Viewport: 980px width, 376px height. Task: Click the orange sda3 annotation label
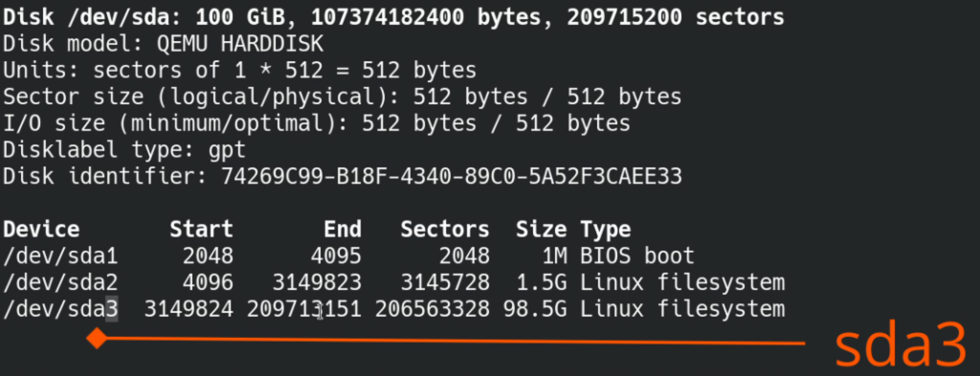[900, 347]
